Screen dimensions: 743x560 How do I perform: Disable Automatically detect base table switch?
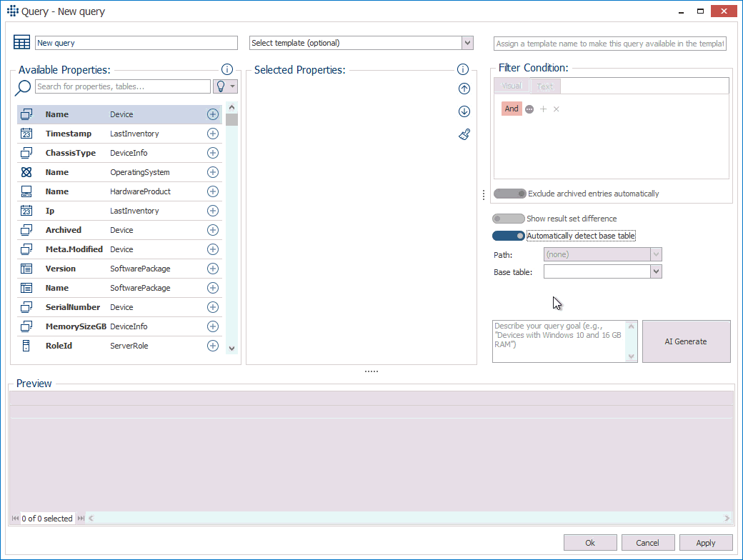tap(508, 236)
